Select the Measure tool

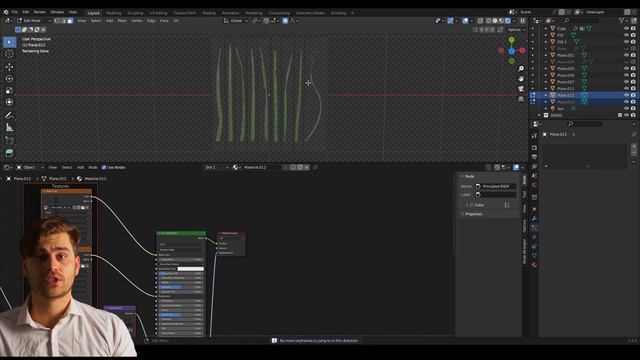pyautogui.click(x=9, y=127)
